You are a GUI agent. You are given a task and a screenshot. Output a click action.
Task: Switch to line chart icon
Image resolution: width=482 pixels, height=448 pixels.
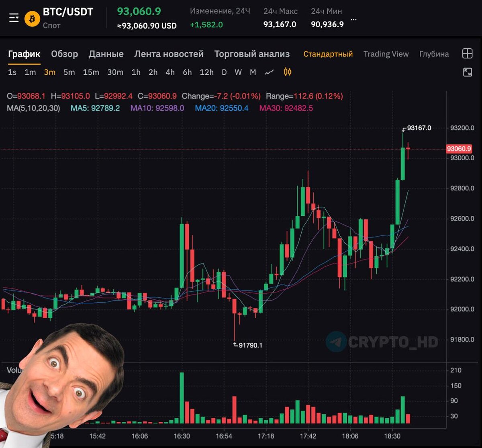click(x=269, y=72)
